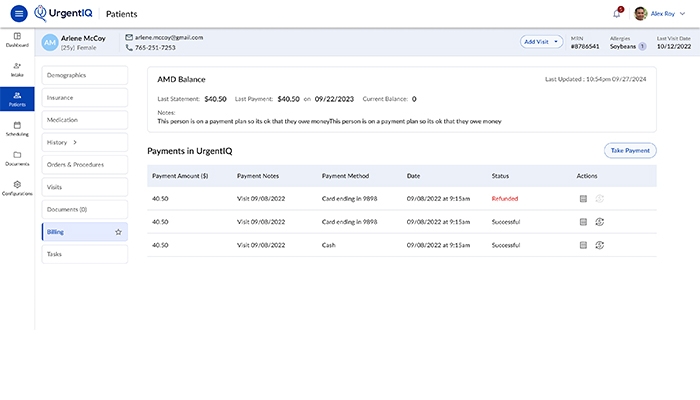
Task: Refund the second card payment
Action: click(600, 222)
